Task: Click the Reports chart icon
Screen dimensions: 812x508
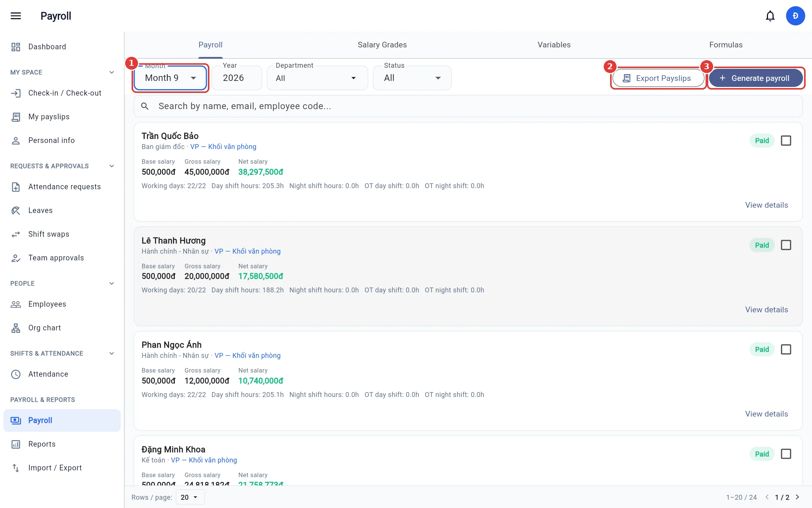Action: click(x=16, y=444)
